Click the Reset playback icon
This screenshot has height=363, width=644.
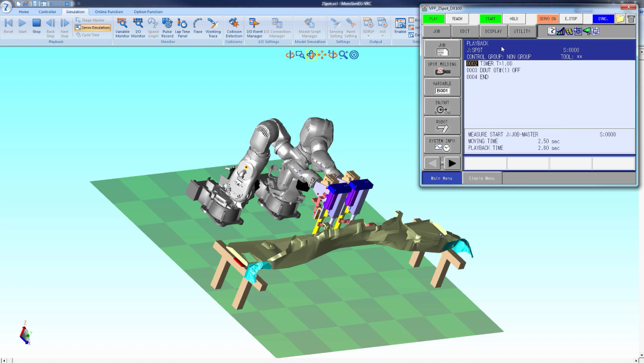tap(8, 26)
